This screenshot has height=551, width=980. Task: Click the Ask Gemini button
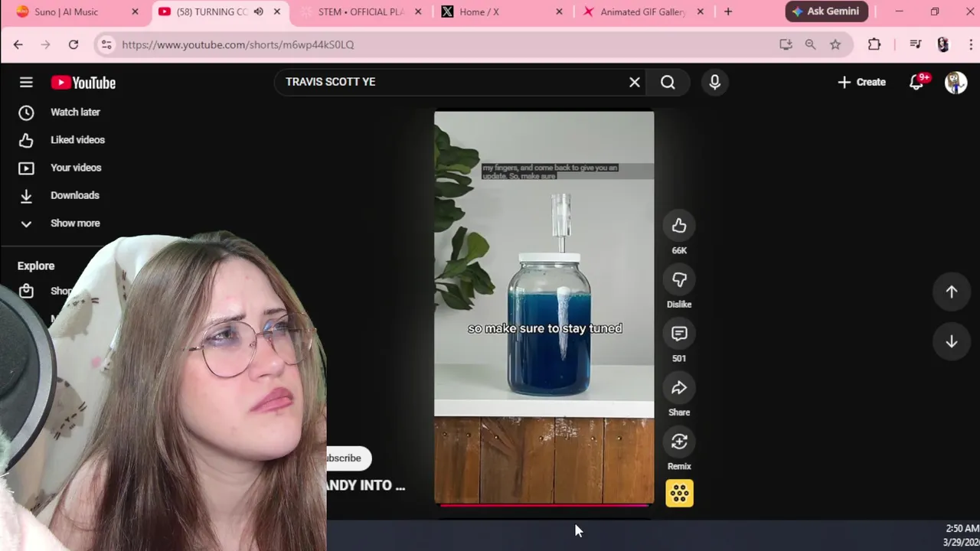click(826, 11)
